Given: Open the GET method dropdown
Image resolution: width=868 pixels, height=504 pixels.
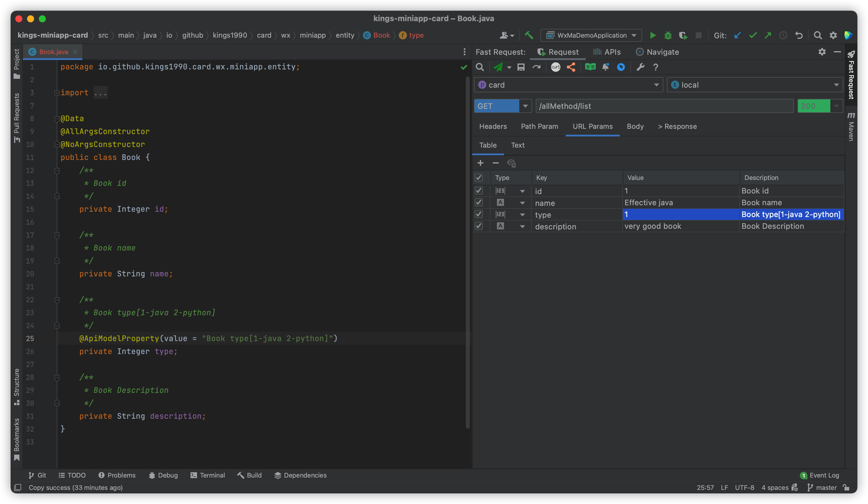Looking at the screenshot, I should click(525, 106).
